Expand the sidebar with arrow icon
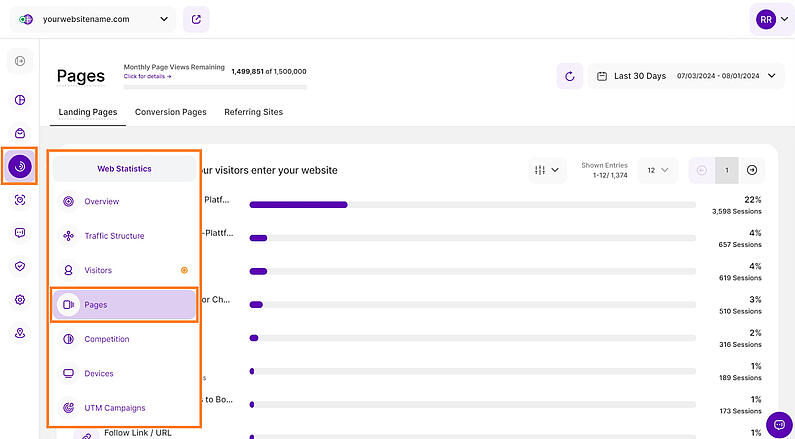The image size is (795, 439). click(20, 61)
